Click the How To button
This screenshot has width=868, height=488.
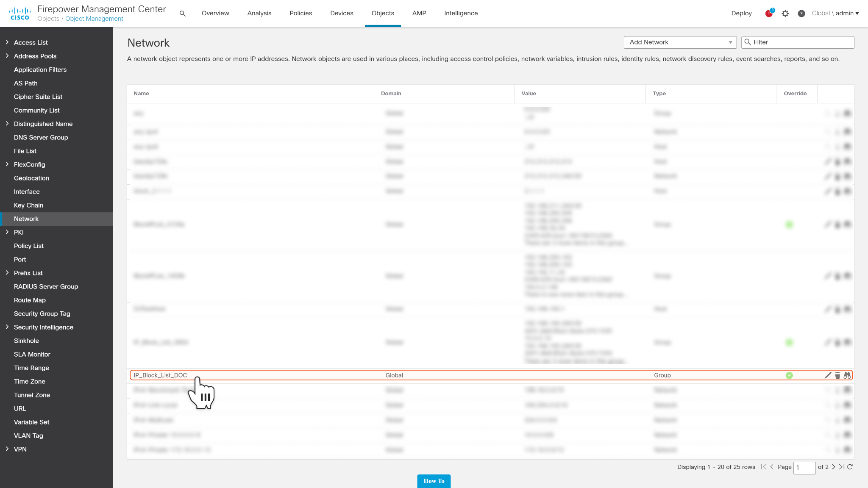[x=434, y=481]
